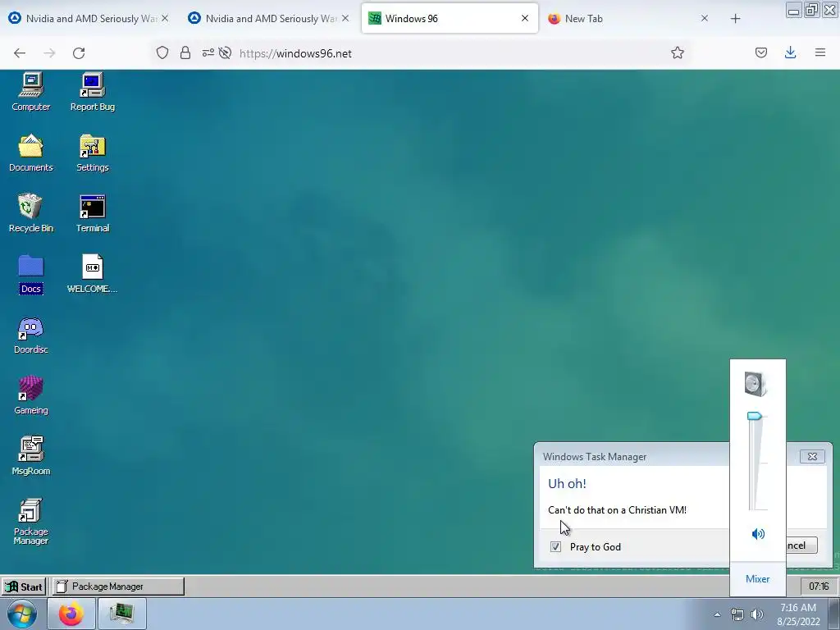Viewport: 840px width, 630px height.
Task: Click the 07:16 clock in Windows 96 taskbar
Action: click(x=818, y=586)
